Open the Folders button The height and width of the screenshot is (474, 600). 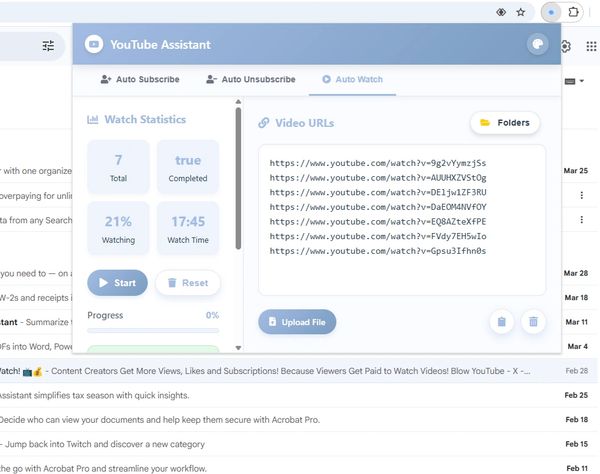pyautogui.click(x=505, y=123)
